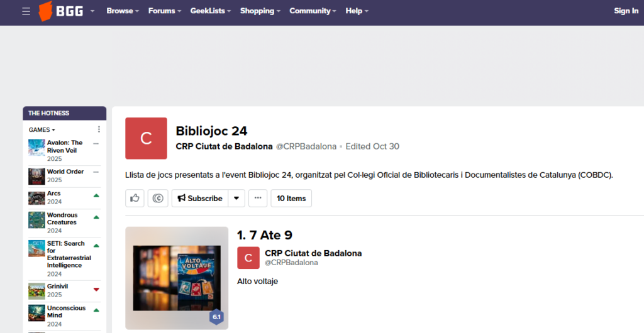
Task: Open the GeekLists menu
Action: pos(211,11)
